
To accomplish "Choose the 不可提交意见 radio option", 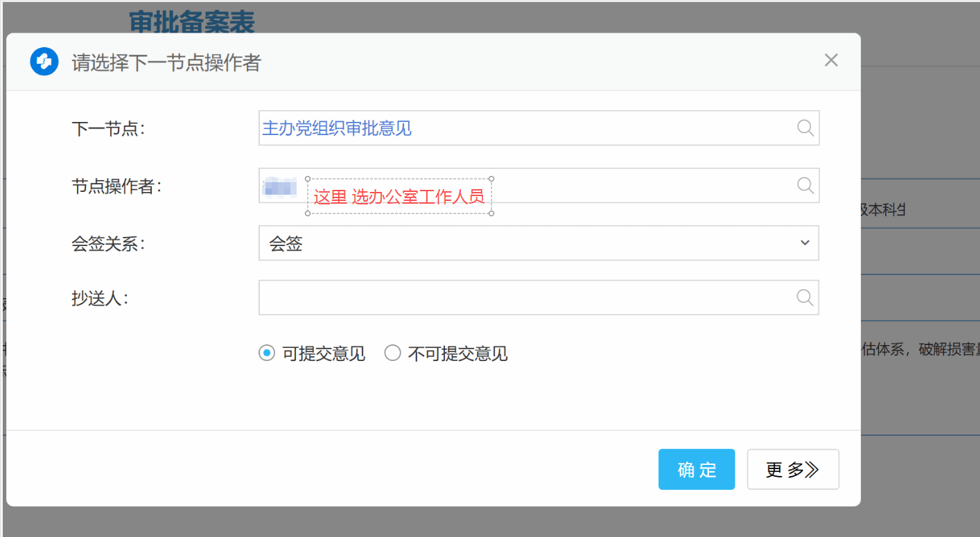I will click(392, 353).
